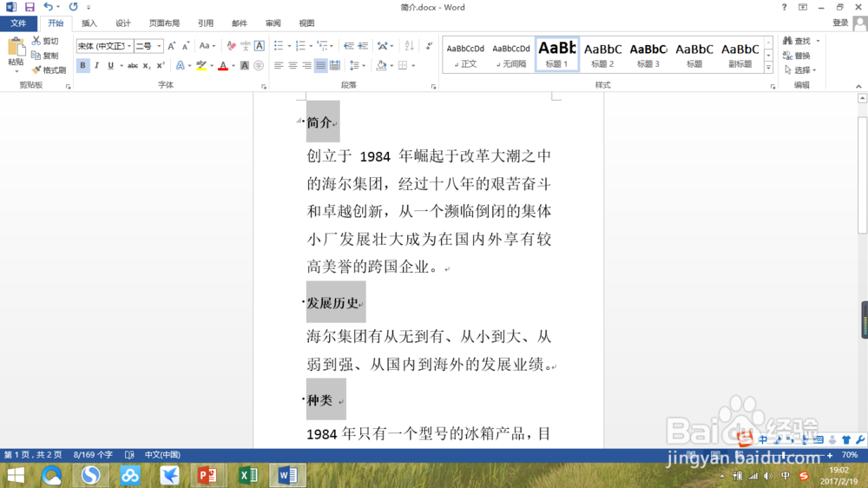Insert enclosed character icon
The image size is (868, 488).
(259, 65)
